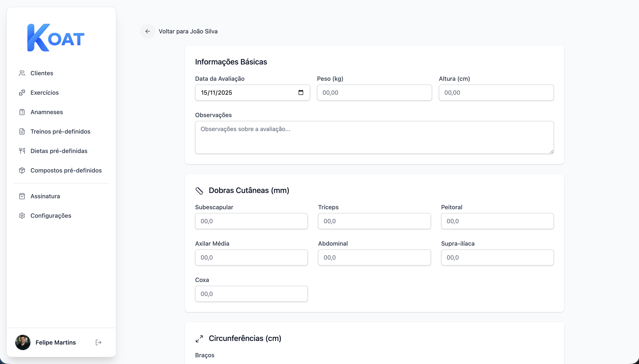Click the back arrow icon button
639x364 pixels.
(x=148, y=31)
